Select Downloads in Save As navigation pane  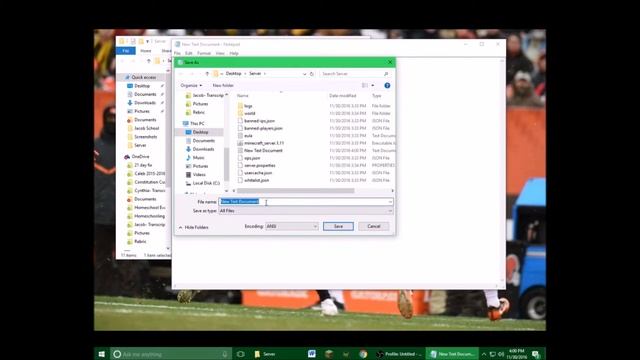pyautogui.click(x=203, y=149)
